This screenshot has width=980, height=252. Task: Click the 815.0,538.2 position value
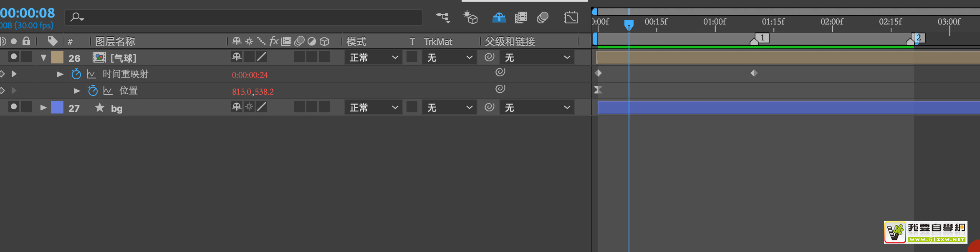click(253, 91)
